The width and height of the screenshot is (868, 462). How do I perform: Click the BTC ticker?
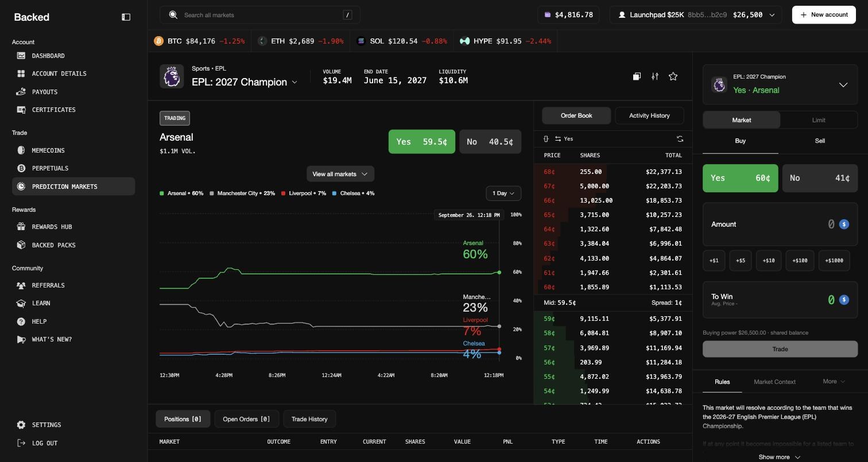tap(199, 41)
